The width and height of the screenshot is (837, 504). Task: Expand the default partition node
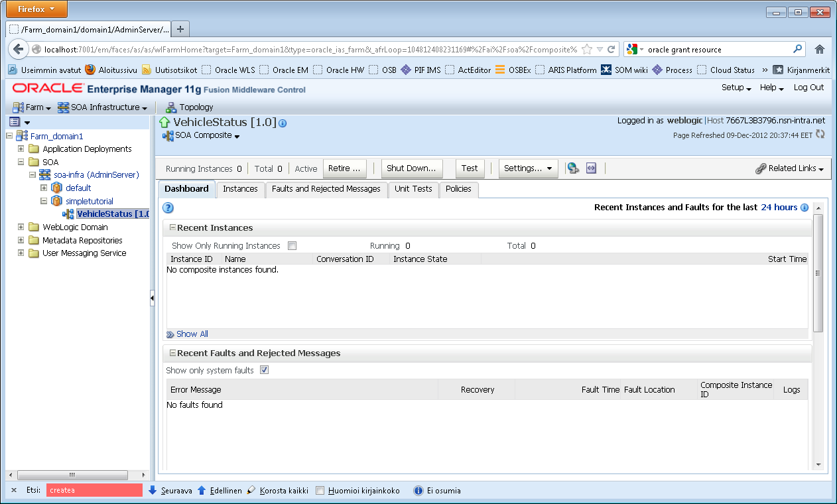point(44,188)
